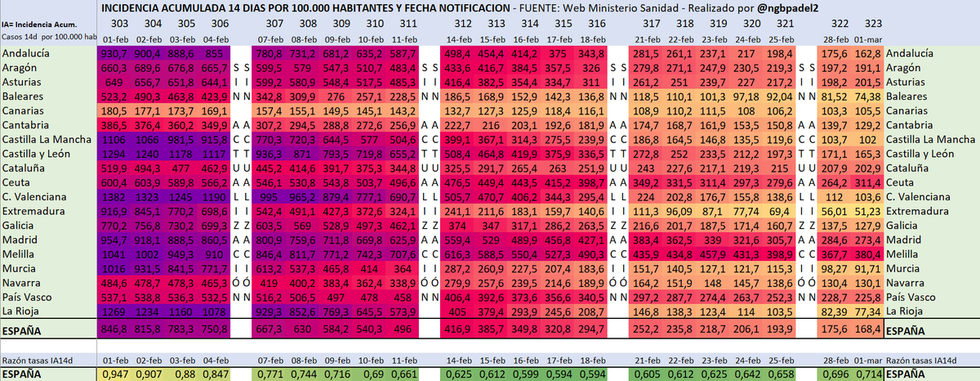Select Melilla's 01-mar value '380,4'
Image resolution: width=980 pixels, height=381 pixels.
(866, 253)
